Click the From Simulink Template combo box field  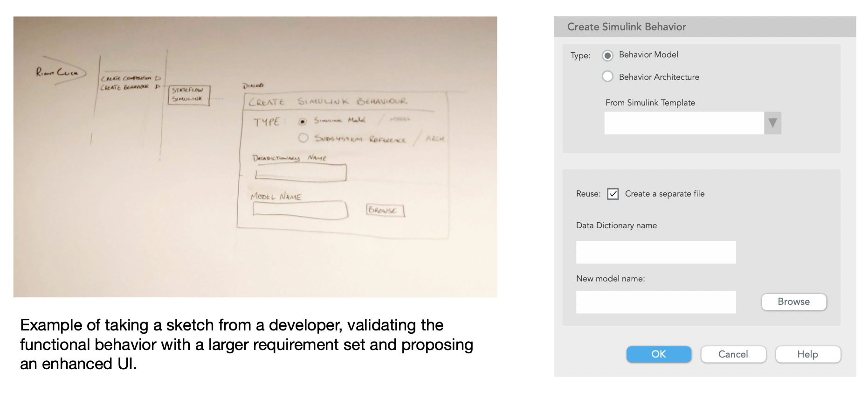click(684, 123)
